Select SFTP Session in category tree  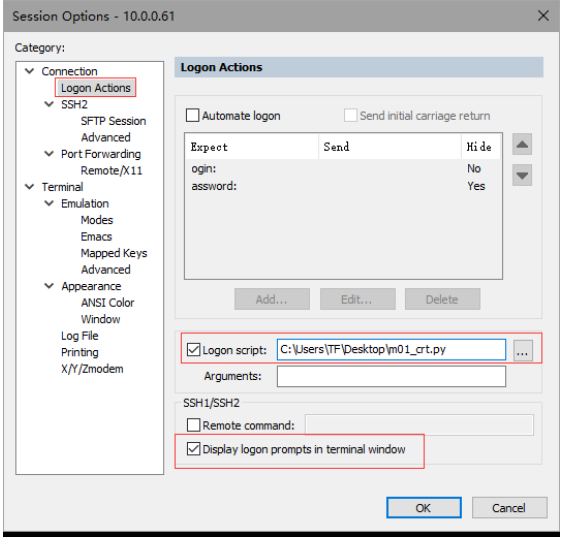(113, 121)
